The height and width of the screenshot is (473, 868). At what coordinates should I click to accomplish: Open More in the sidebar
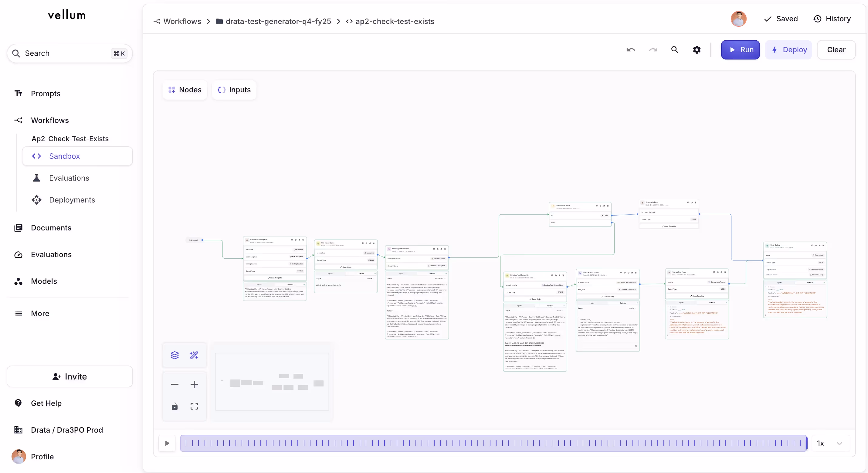pyautogui.click(x=40, y=314)
